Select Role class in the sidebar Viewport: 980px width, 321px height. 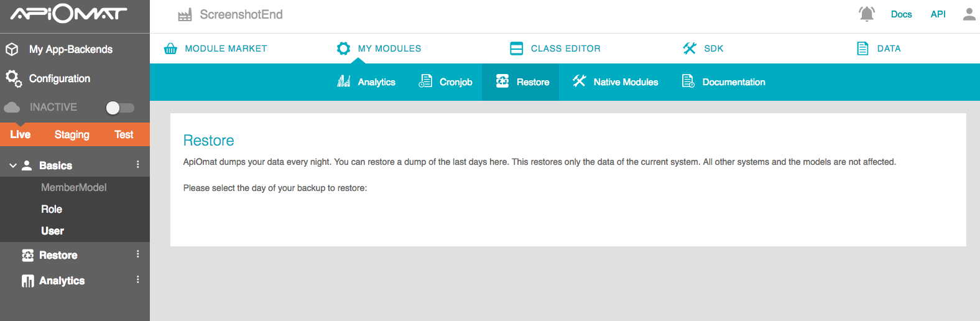(x=52, y=209)
